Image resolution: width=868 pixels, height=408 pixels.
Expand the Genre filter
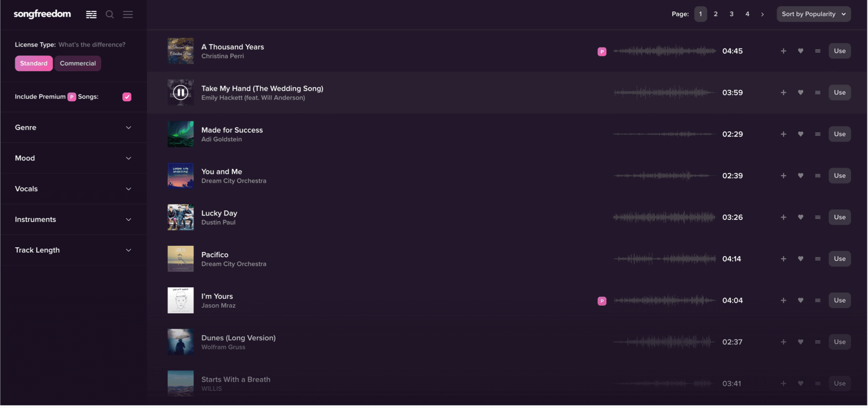pos(73,128)
